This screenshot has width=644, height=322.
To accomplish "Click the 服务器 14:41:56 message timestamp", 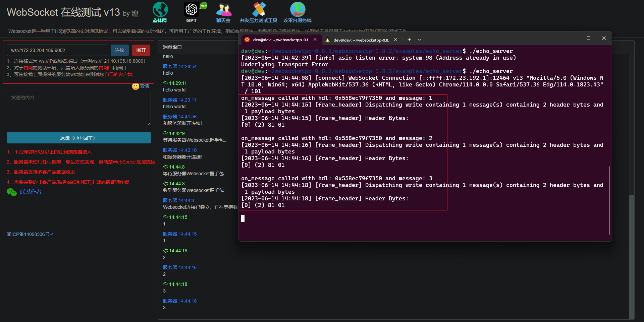I will (180, 117).
